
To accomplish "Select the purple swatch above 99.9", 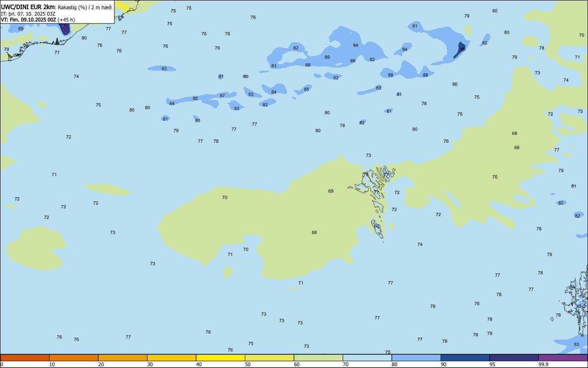I will click(563, 357).
